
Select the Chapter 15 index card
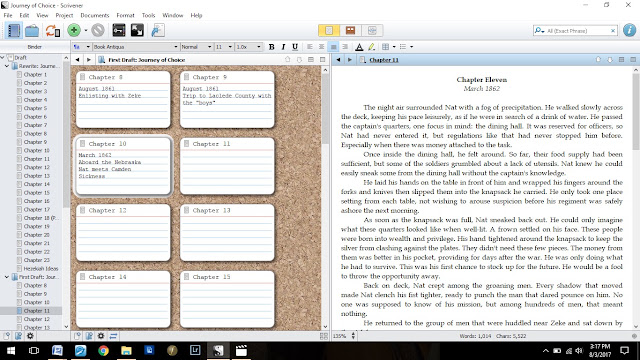pos(227,299)
